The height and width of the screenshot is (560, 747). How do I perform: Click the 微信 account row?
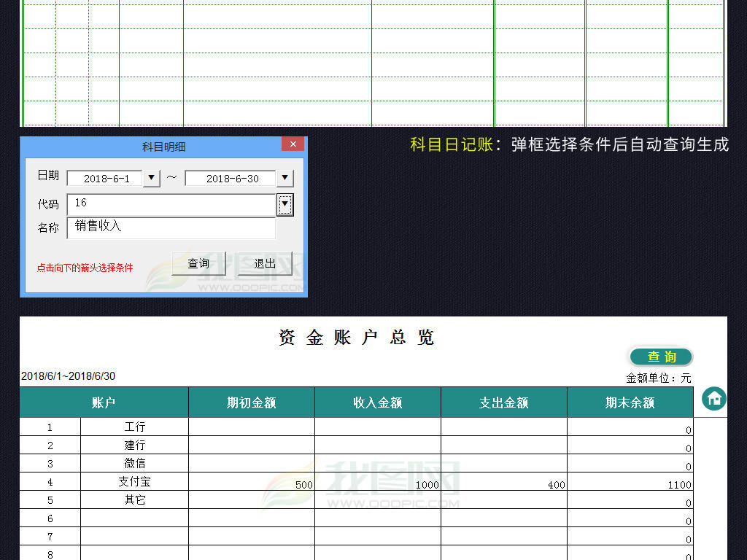(134, 463)
